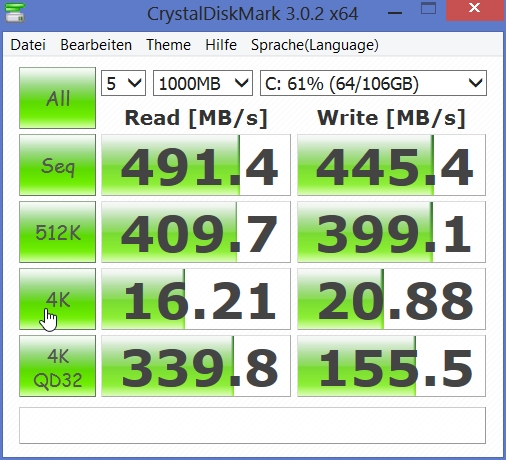
Task: Open the Bearbeiten menu
Action: click(x=96, y=45)
